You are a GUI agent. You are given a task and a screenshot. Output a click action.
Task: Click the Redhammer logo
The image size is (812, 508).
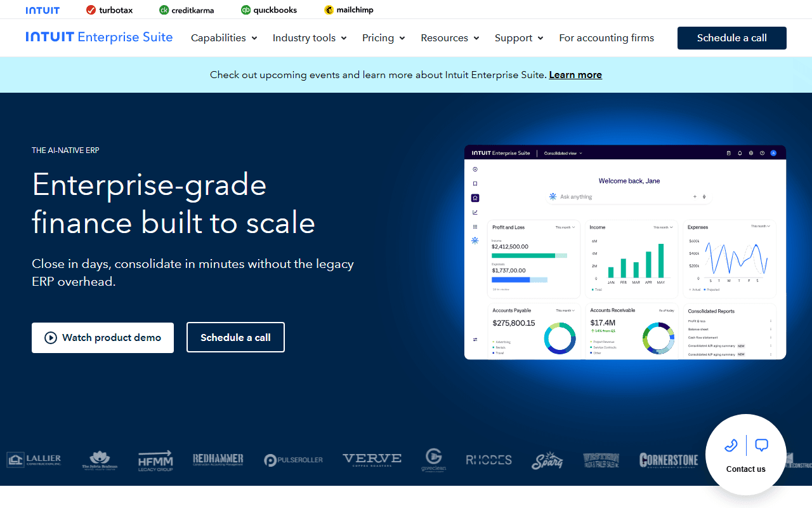[x=218, y=460]
